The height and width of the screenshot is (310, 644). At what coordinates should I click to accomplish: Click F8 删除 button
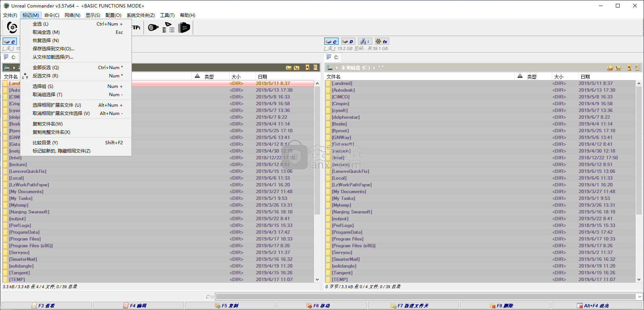pos(505,305)
